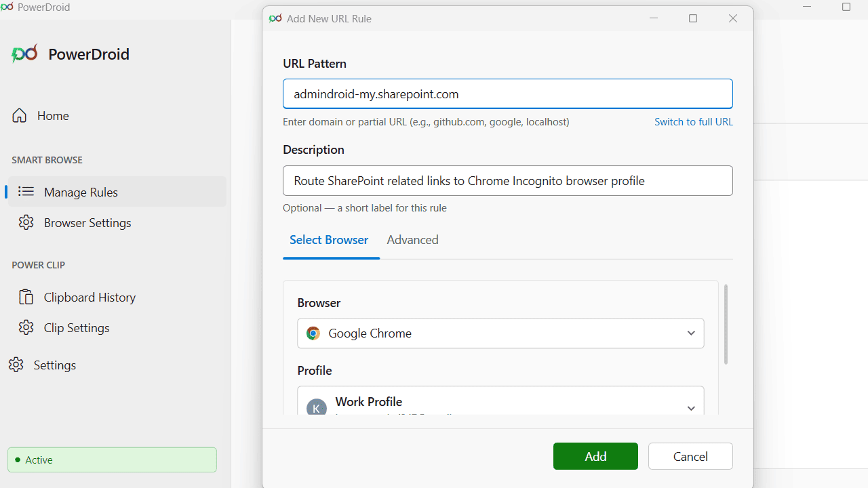Click the dialog vertical scrollbar
The width and height of the screenshot is (868, 488).
tap(726, 325)
